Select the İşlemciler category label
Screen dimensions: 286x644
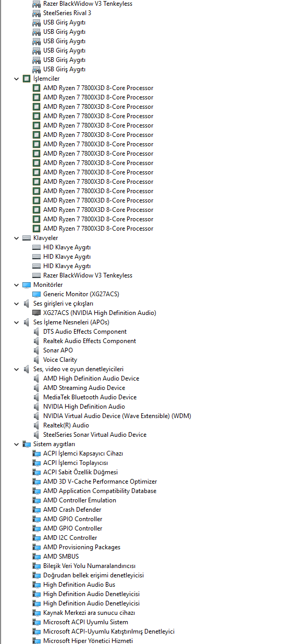click(x=46, y=79)
